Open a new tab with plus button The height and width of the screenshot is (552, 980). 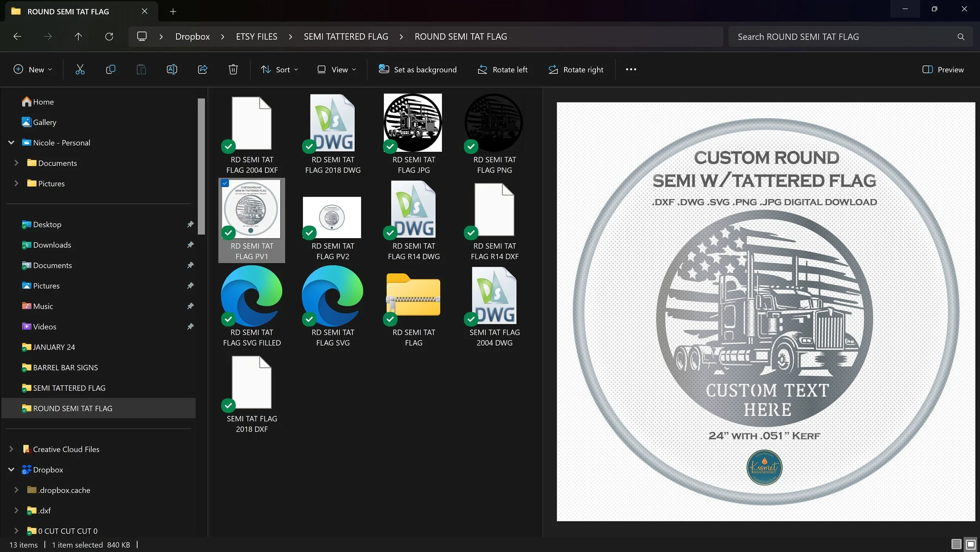pos(173,11)
